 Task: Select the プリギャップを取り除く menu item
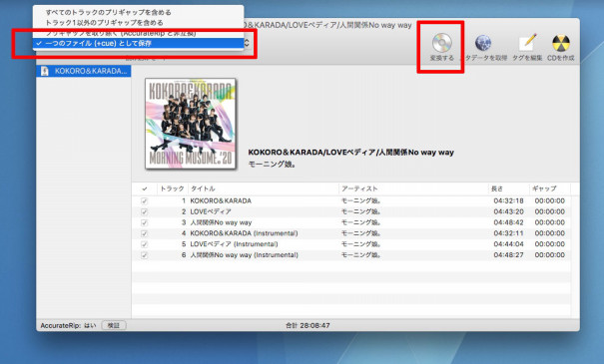[x=121, y=33]
